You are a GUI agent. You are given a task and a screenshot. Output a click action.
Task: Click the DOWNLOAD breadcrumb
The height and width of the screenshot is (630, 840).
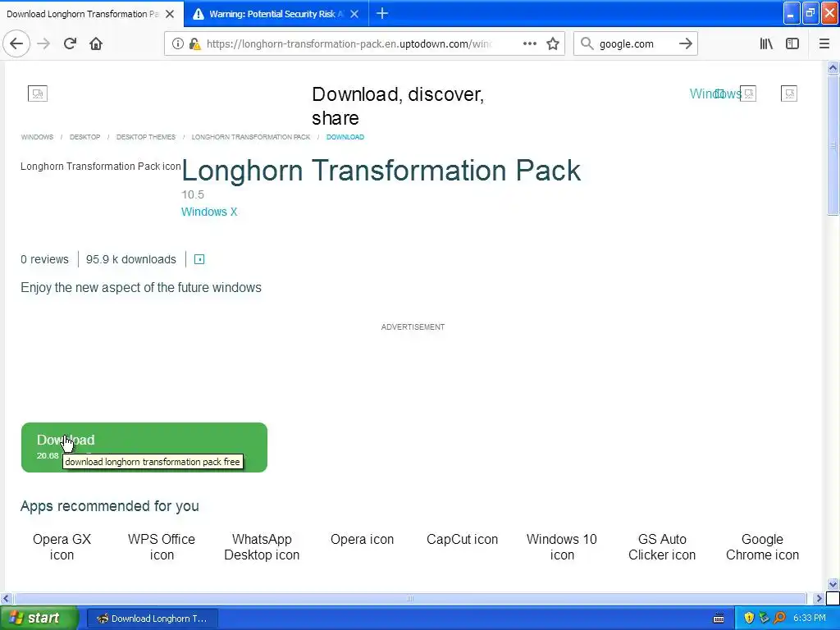tap(345, 137)
